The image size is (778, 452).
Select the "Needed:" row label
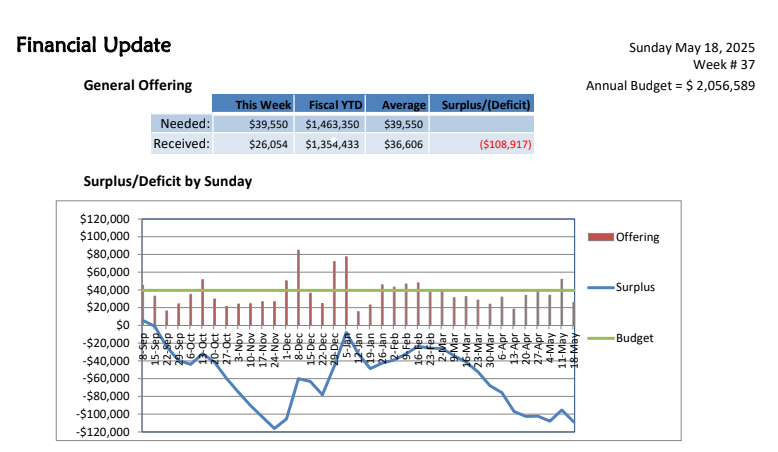pyautogui.click(x=184, y=124)
